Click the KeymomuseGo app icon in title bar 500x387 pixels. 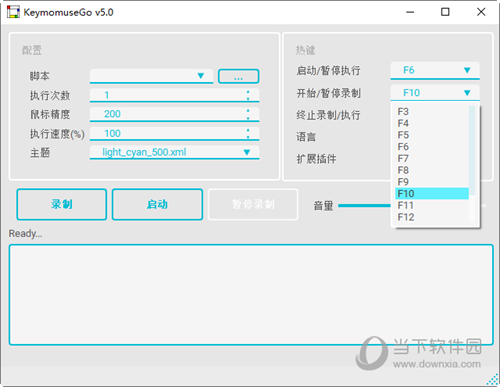pos(13,12)
